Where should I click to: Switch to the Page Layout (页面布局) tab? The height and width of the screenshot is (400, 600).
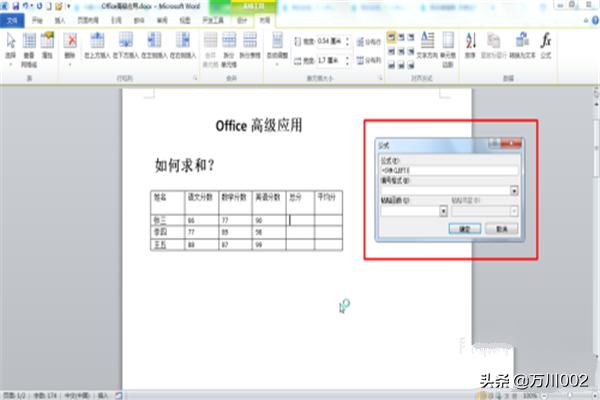pos(88,21)
